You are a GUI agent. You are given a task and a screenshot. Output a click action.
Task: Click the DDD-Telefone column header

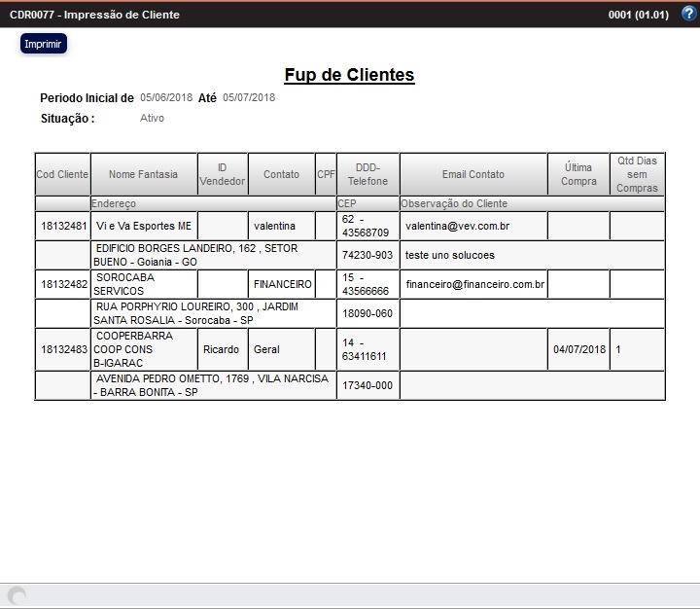(x=367, y=174)
